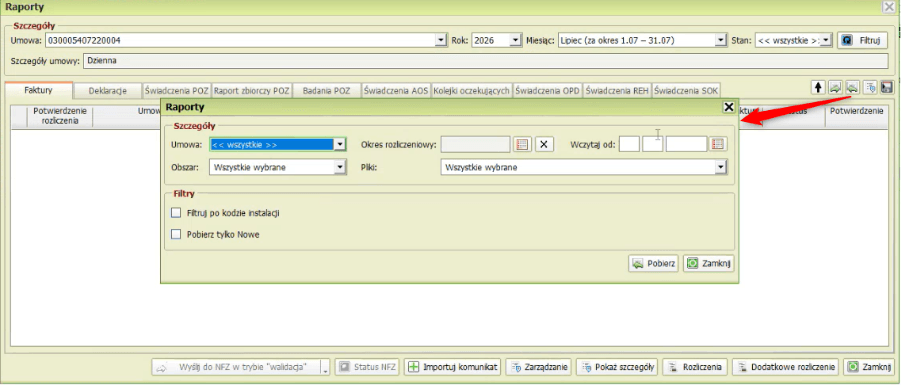
Task: Click the Filtruj button
Action: 862,41
